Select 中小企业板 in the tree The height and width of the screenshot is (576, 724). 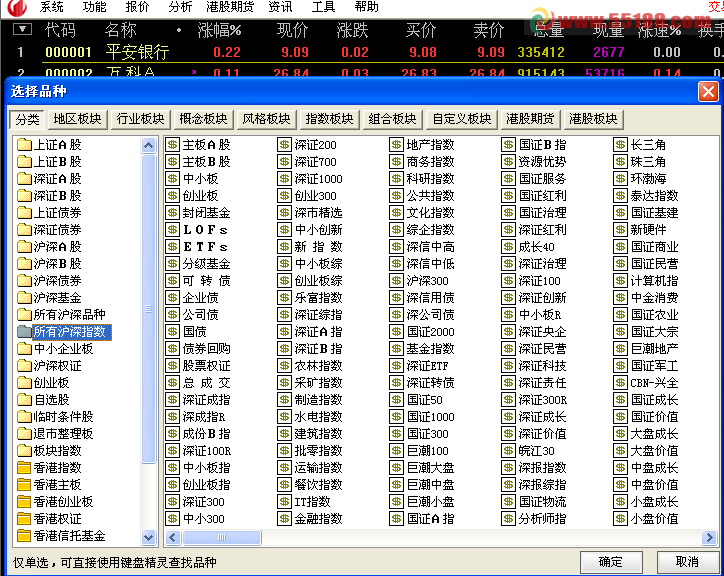click(63, 349)
